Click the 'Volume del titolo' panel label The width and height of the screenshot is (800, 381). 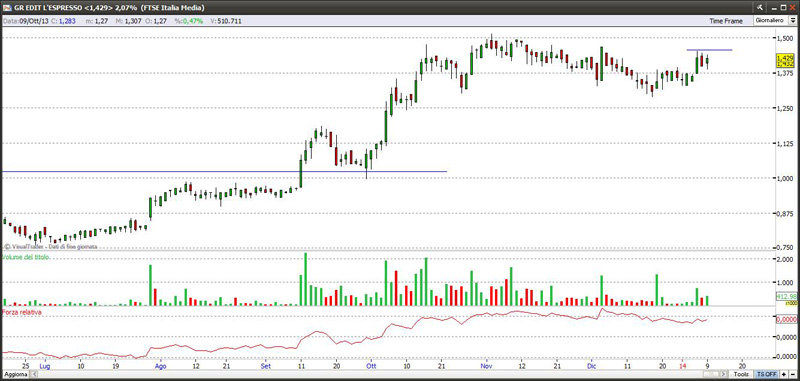(x=26, y=258)
